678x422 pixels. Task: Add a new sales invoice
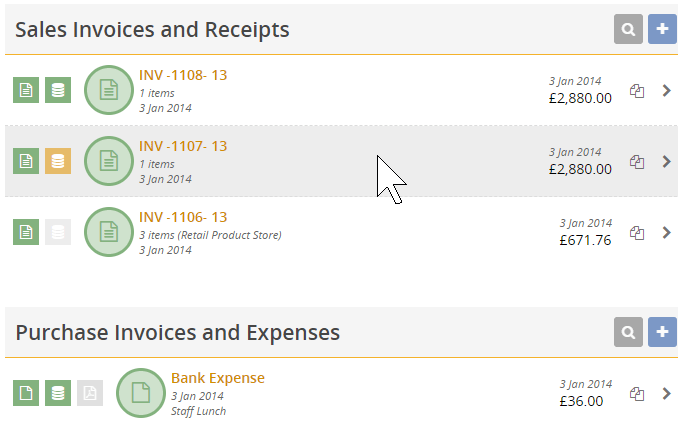[662, 29]
